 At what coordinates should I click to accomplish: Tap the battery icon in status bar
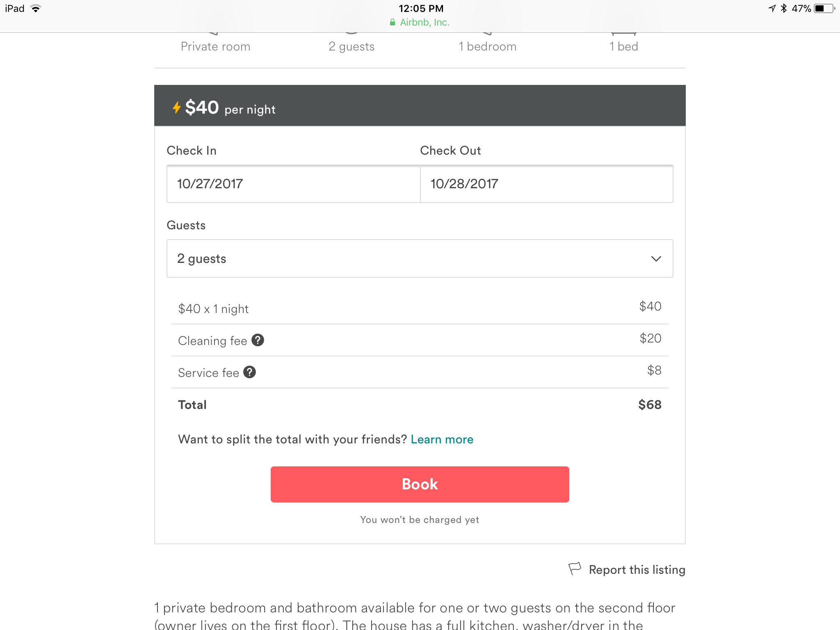(825, 9)
